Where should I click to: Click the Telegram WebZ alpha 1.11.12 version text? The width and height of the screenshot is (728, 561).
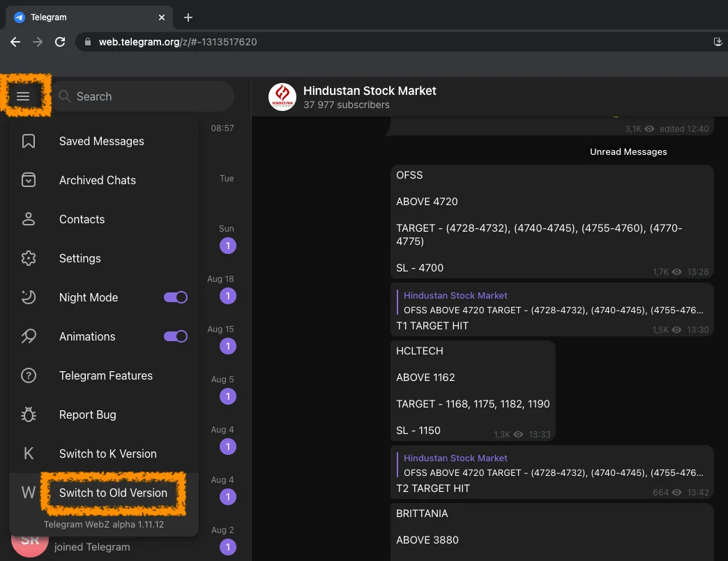point(104,524)
